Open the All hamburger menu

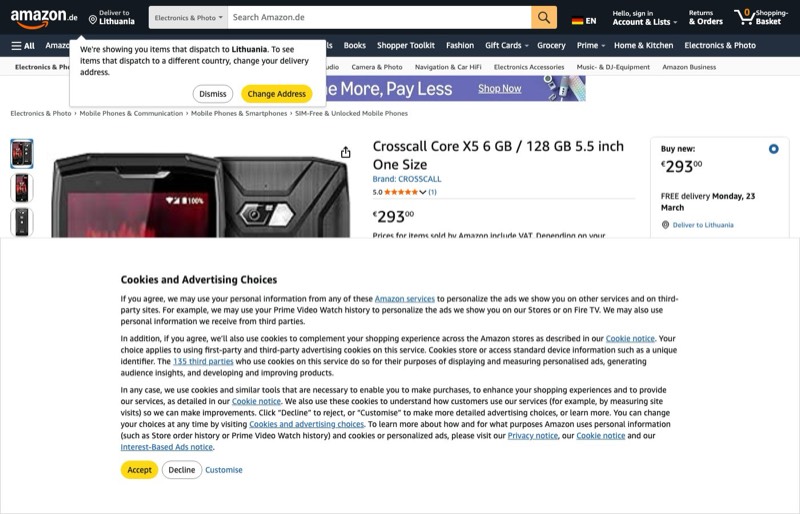pyautogui.click(x=23, y=45)
